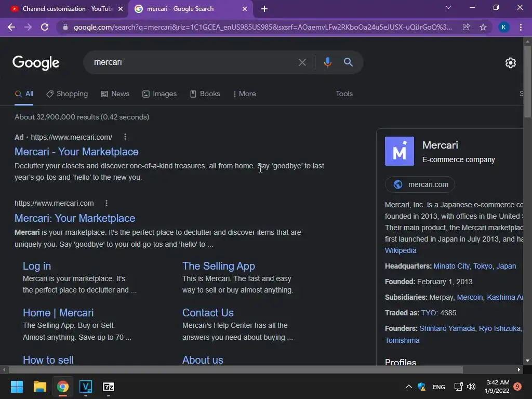This screenshot has width=532, height=399.
Task: Click Minato City headquarters link
Action: coord(451,267)
